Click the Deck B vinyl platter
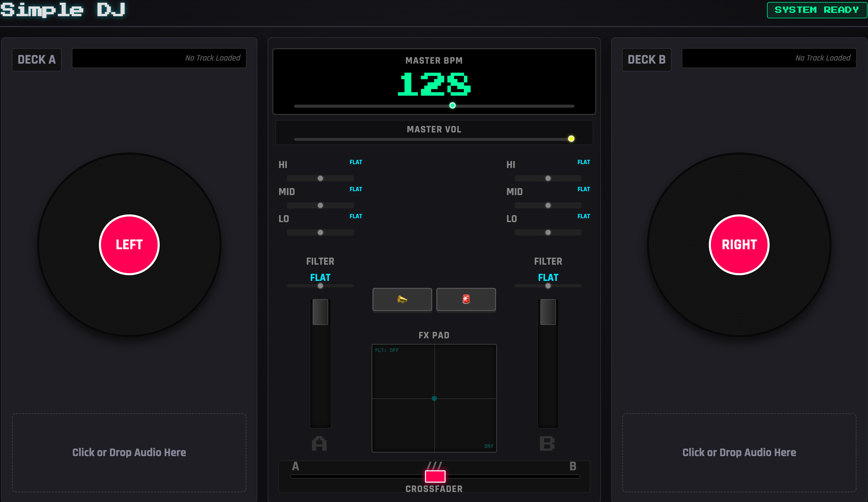The width and height of the screenshot is (868, 502). click(739, 244)
